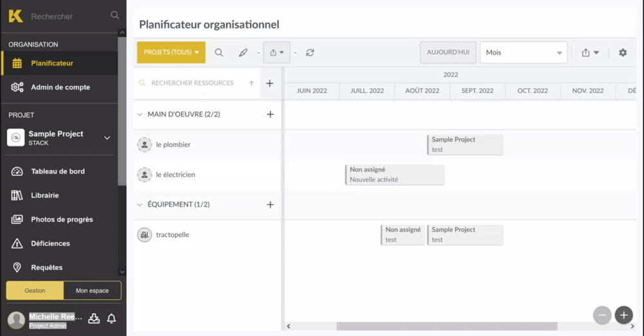Click OCT. 2022 column header
Screen dimensions: 644x336
(533, 91)
